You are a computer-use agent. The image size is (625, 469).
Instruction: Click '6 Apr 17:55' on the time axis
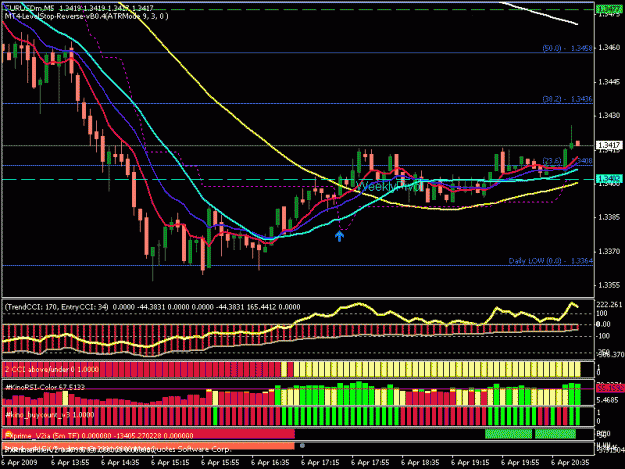pyautogui.click(x=370, y=463)
